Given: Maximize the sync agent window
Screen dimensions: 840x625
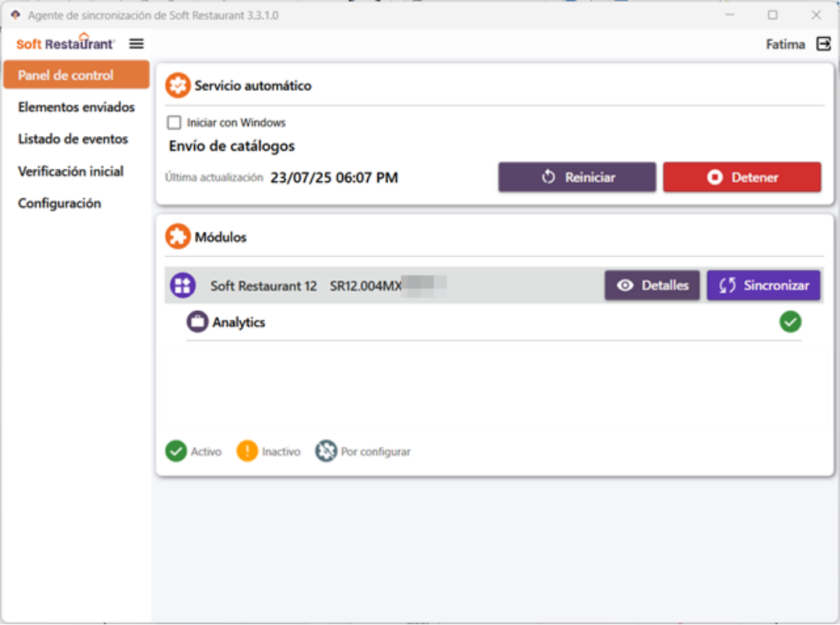Looking at the screenshot, I should (x=772, y=15).
